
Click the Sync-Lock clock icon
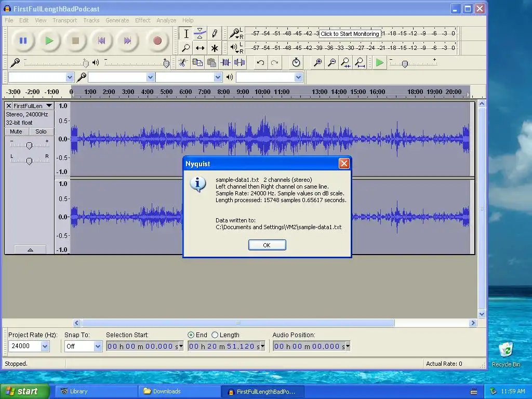(296, 62)
